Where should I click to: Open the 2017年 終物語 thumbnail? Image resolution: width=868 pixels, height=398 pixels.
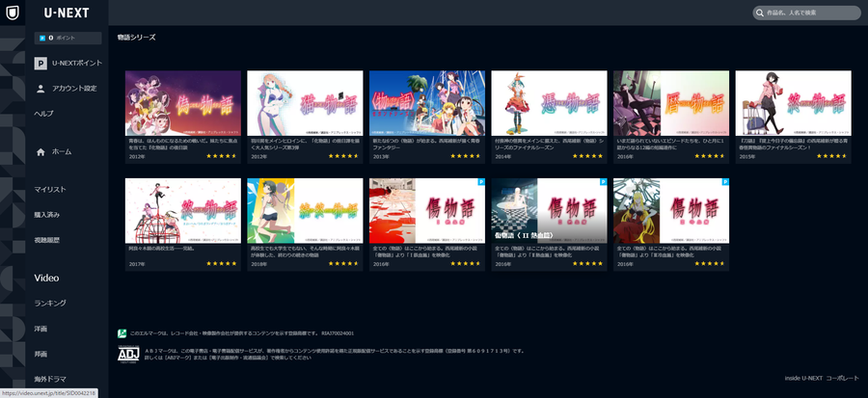[x=183, y=211]
